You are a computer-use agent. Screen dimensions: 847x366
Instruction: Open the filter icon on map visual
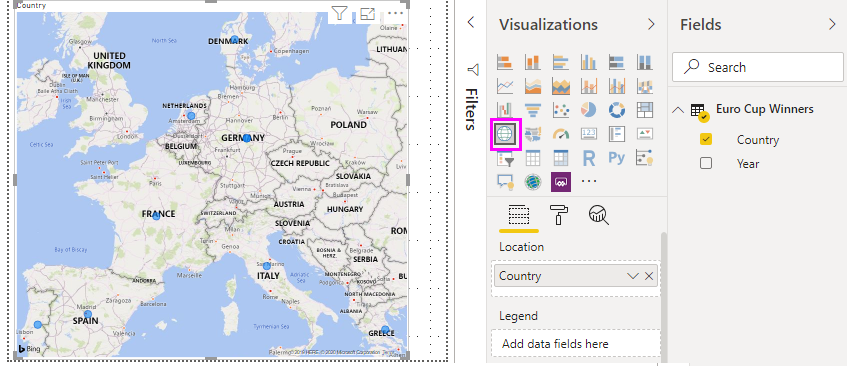coord(339,14)
